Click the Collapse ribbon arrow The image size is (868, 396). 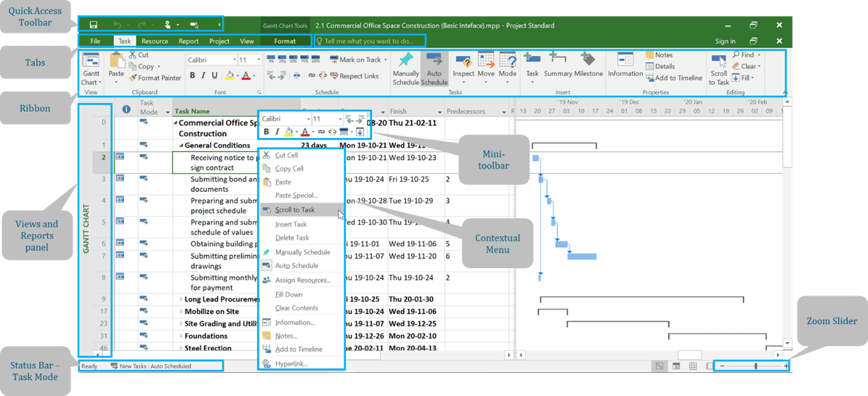pos(785,92)
